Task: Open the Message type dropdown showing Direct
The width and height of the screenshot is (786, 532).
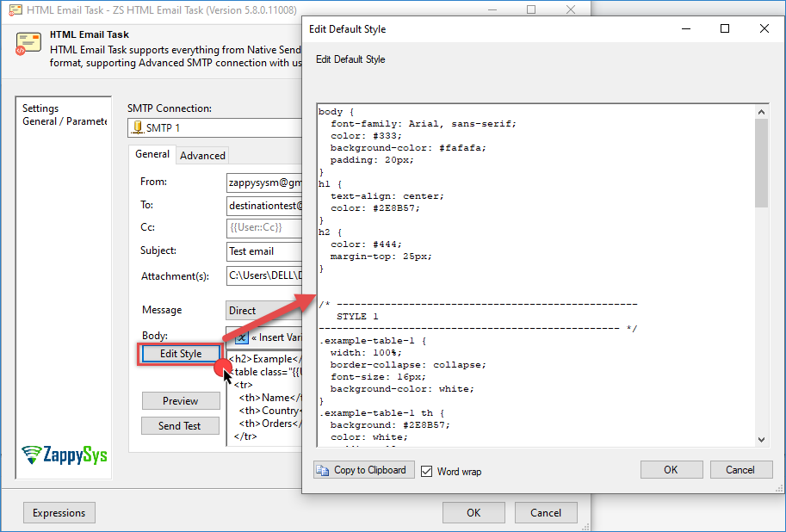Action: point(263,310)
